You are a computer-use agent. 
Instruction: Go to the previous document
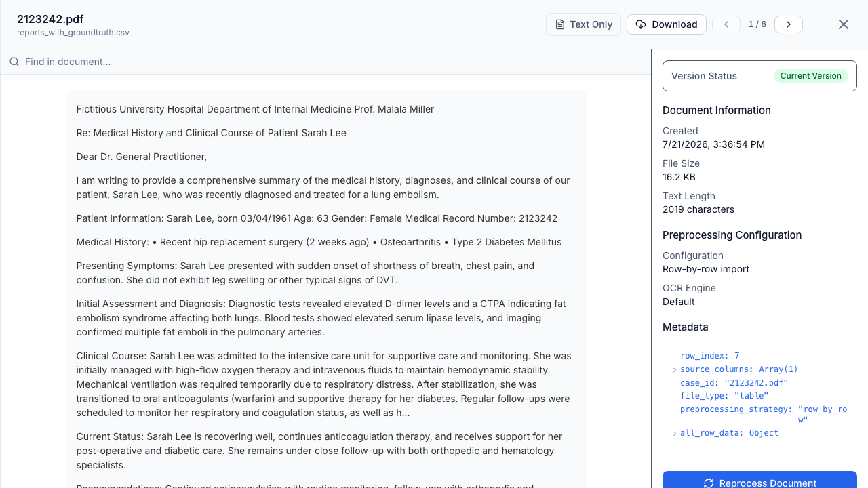726,24
